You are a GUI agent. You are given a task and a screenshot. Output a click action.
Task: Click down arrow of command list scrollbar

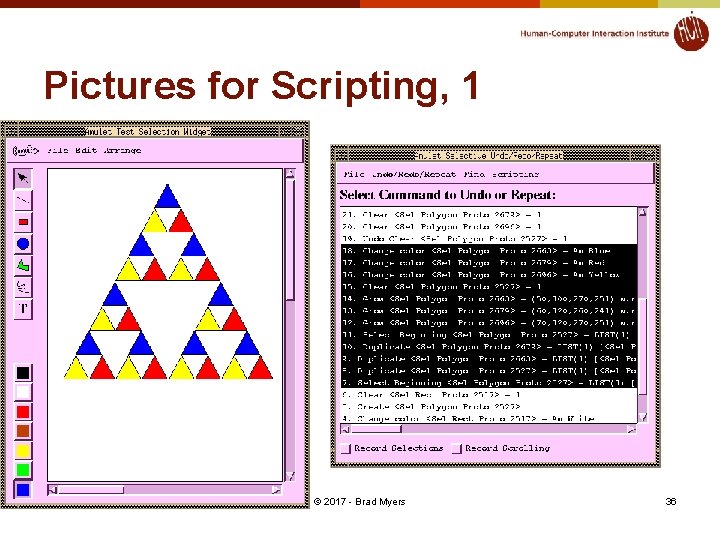coord(643,417)
